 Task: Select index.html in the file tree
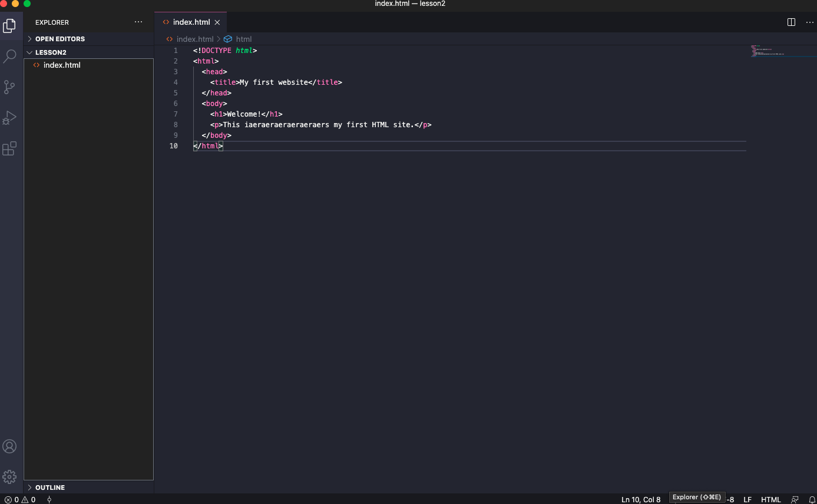[62, 65]
